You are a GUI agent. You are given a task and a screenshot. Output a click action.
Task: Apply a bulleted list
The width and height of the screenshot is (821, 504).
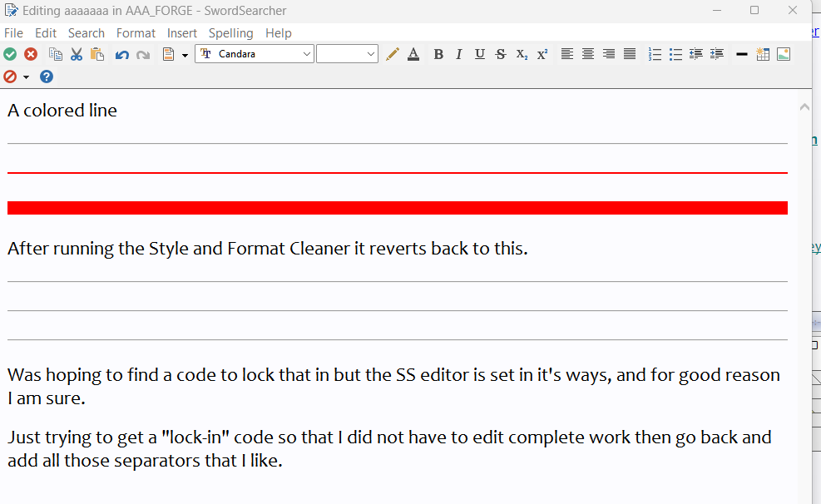pyautogui.click(x=675, y=54)
